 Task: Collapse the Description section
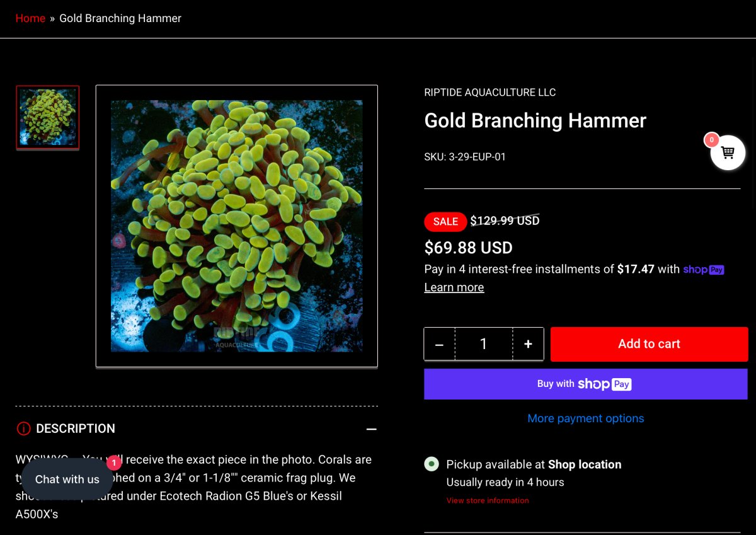pyautogui.click(x=372, y=429)
